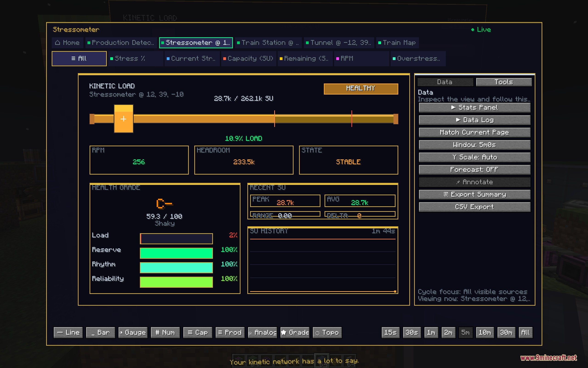Switch sidebar to Data tab
588x368 pixels.
tap(445, 82)
